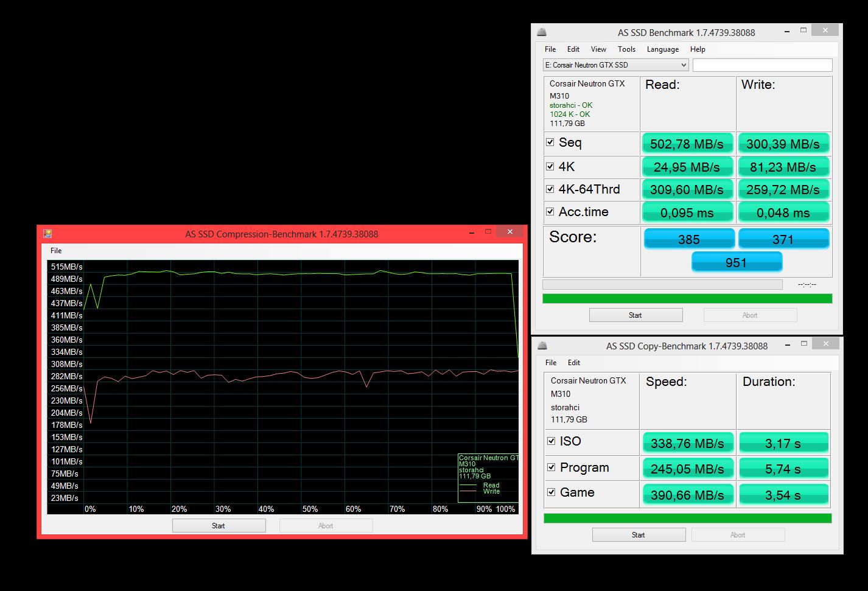
Task: Open Edit menu in AS SSD Benchmark
Action: [573, 49]
